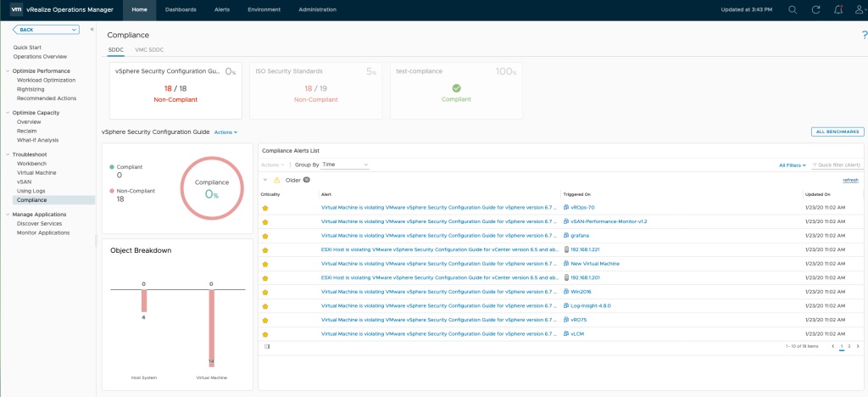Open the column chooser icon below the table
Viewport: 868px width, 397px height.
tap(267, 347)
